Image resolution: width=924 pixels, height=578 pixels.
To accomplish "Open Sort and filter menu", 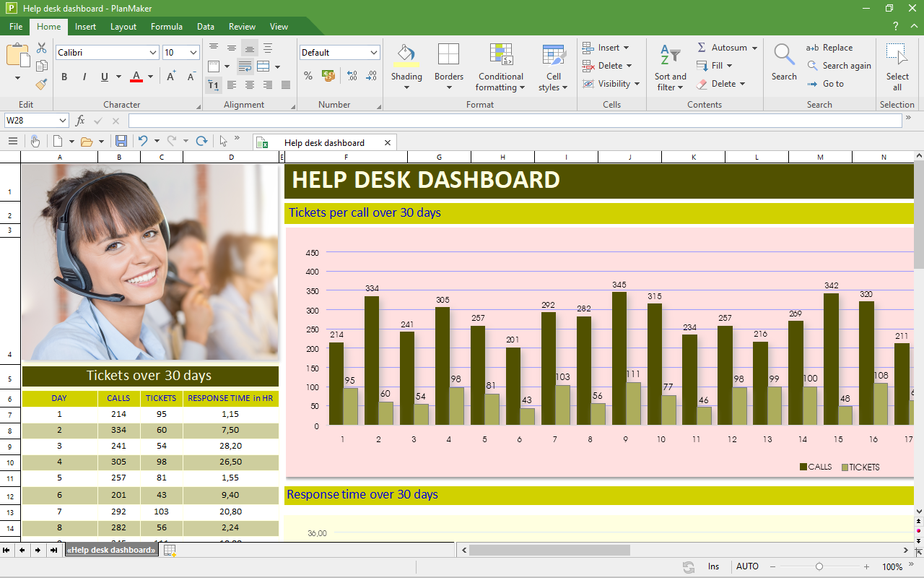I will (x=671, y=66).
